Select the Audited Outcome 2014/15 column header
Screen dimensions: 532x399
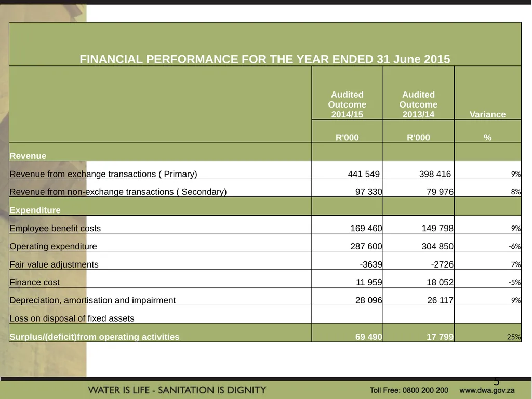pyautogui.click(x=347, y=104)
